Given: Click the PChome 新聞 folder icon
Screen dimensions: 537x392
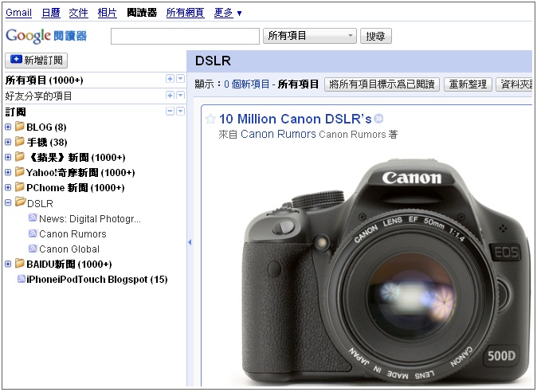Looking at the screenshot, I should [x=20, y=187].
